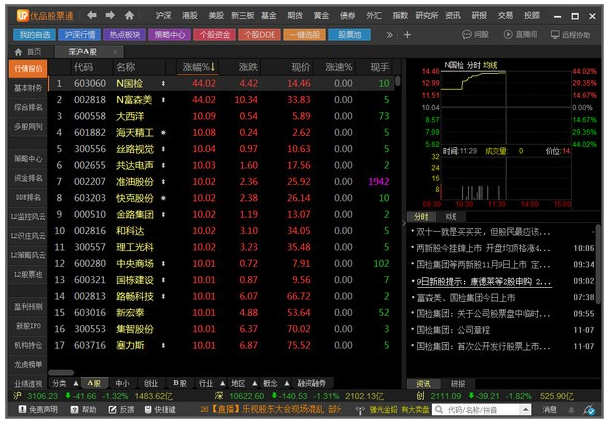
Task: Add a new shortcut with the plus icon
Action: (x=407, y=35)
